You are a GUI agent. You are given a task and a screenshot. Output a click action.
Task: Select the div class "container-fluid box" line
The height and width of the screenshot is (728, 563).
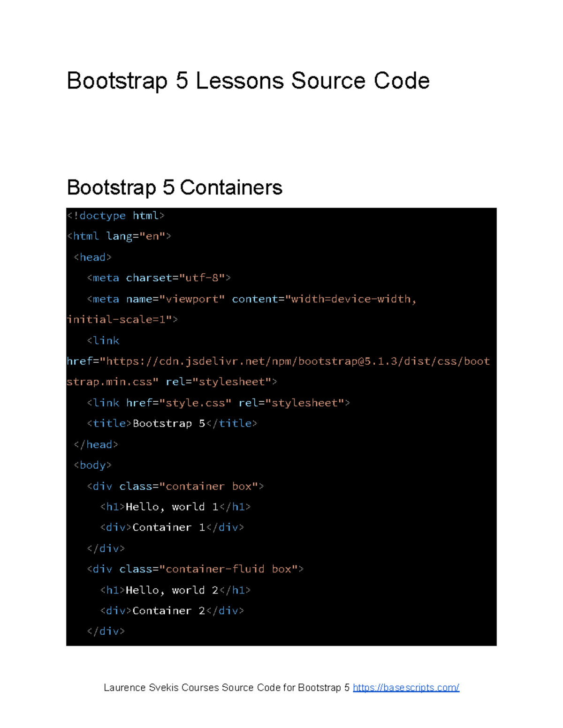[x=195, y=569]
